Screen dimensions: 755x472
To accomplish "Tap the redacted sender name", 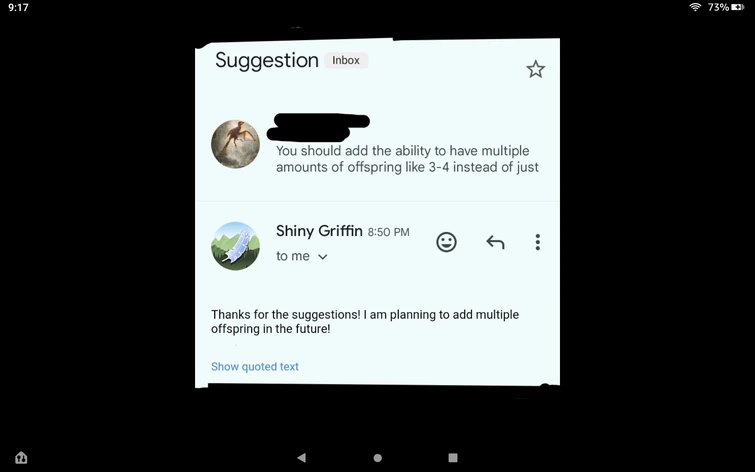I will 318,127.
